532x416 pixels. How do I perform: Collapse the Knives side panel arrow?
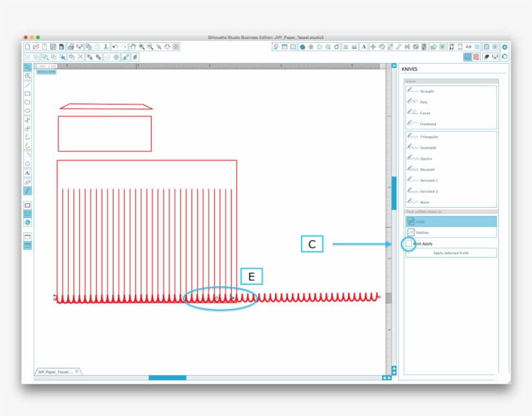pyautogui.click(x=394, y=66)
